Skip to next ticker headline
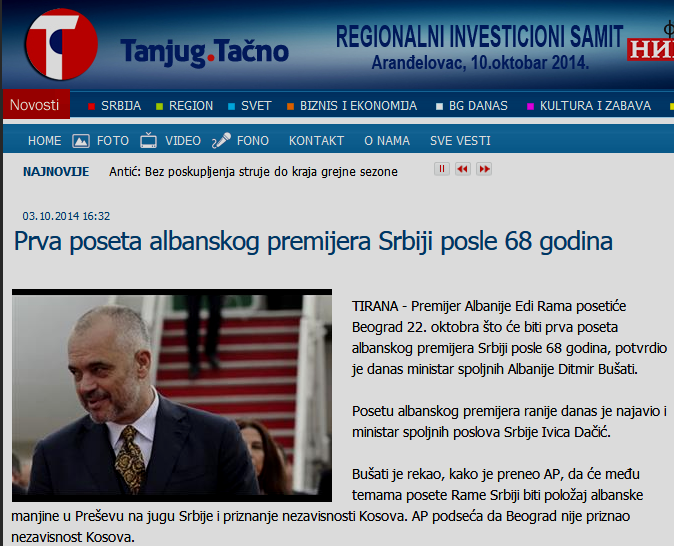The width and height of the screenshot is (674, 546). tap(484, 170)
